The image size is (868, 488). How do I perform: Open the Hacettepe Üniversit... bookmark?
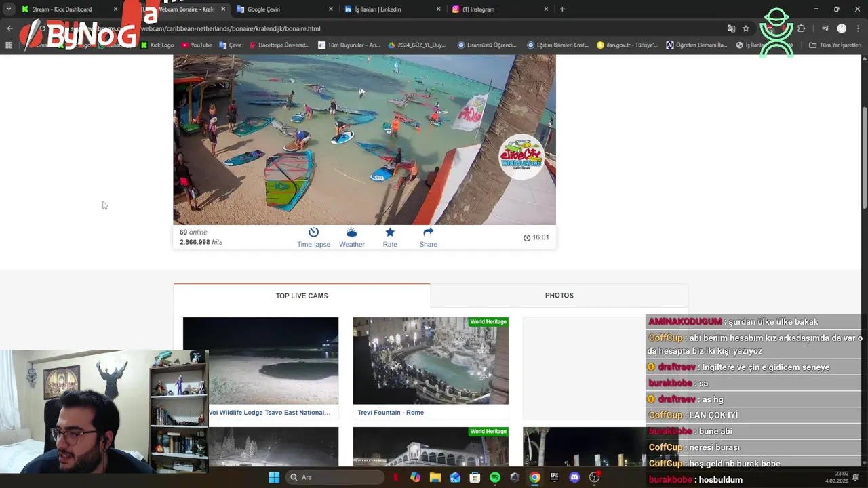click(279, 45)
